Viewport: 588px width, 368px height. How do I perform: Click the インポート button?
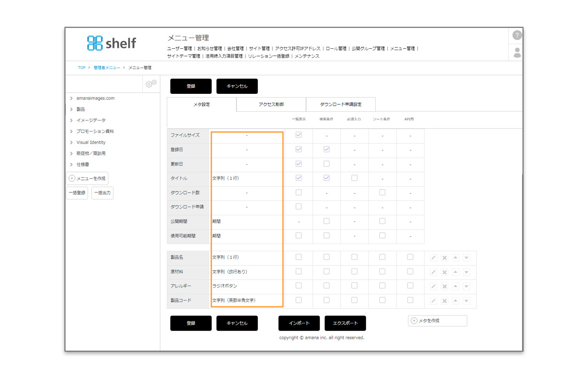click(299, 323)
